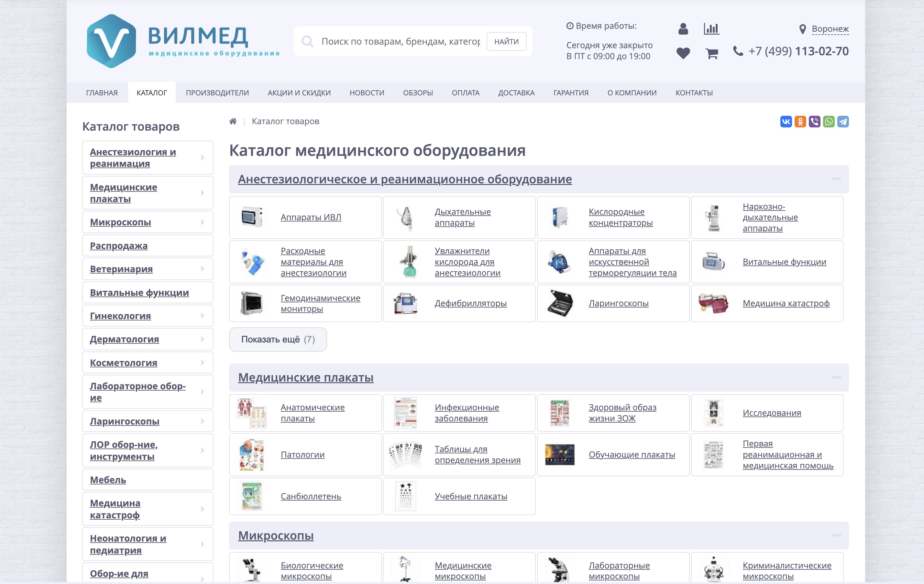Screen dimensions: 924x584
Task: Share page on VK
Action: 786,122
